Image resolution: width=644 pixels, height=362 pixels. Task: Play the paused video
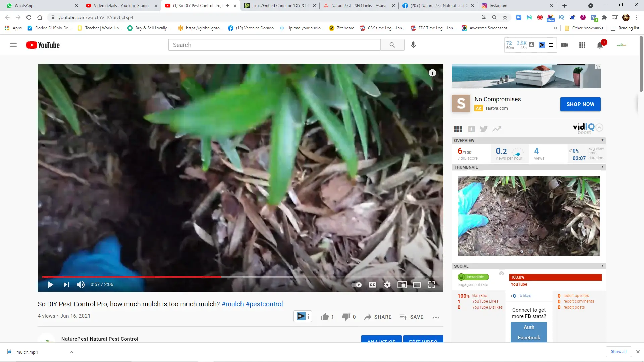coord(51,285)
